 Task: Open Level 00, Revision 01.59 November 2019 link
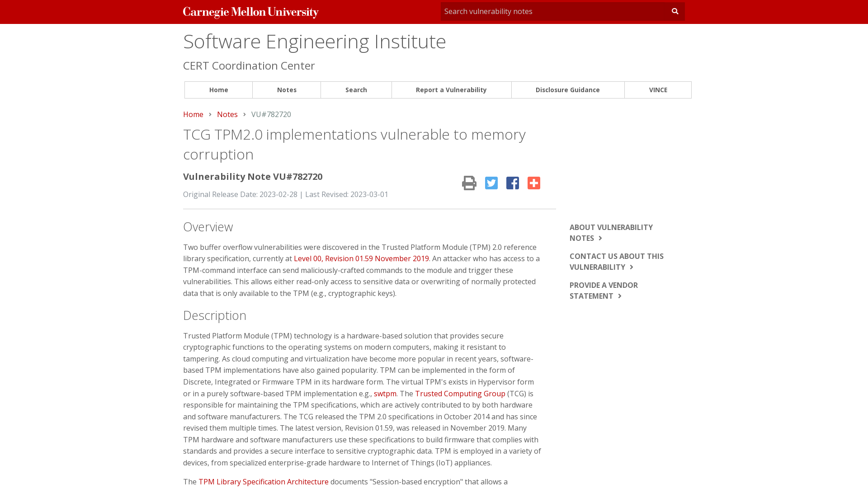pos(361,258)
